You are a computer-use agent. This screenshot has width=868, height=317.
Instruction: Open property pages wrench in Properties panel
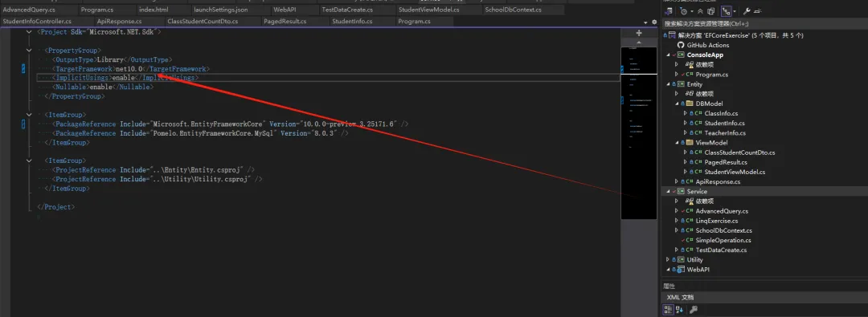point(693,309)
